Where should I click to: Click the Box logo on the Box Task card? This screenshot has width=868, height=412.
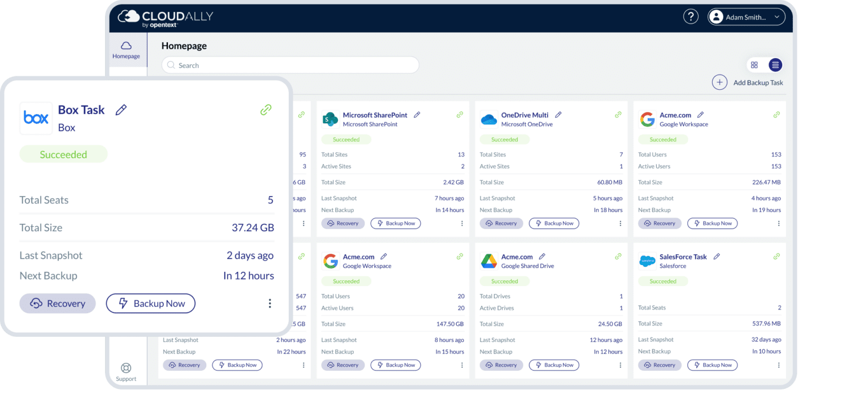click(36, 118)
